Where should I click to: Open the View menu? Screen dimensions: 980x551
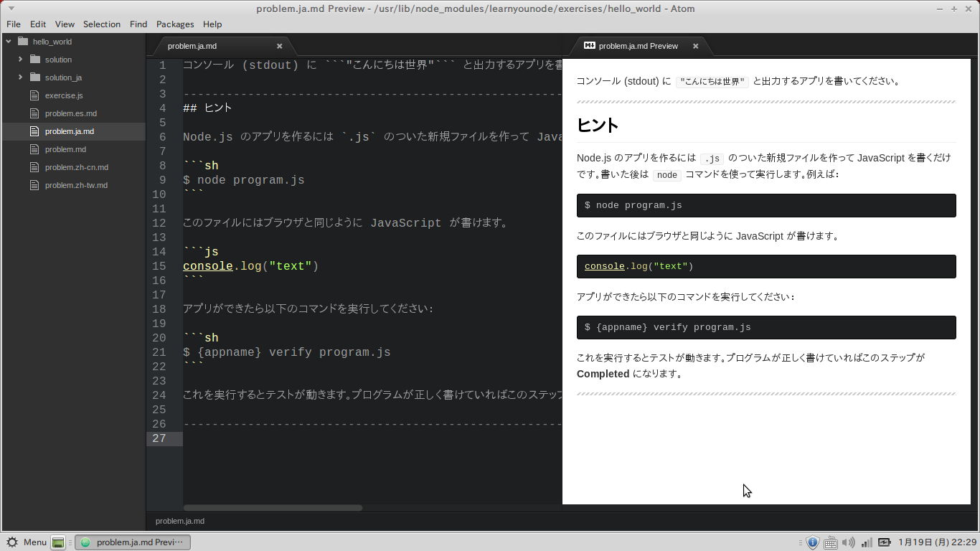tap(65, 24)
